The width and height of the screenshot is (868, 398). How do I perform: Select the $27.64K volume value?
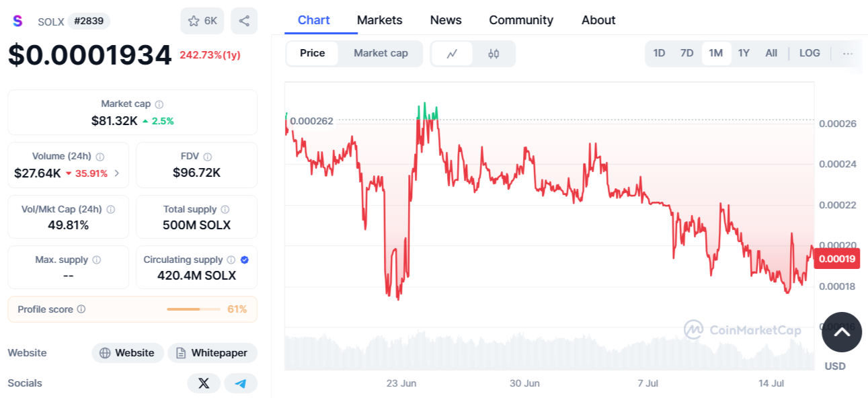(x=38, y=173)
